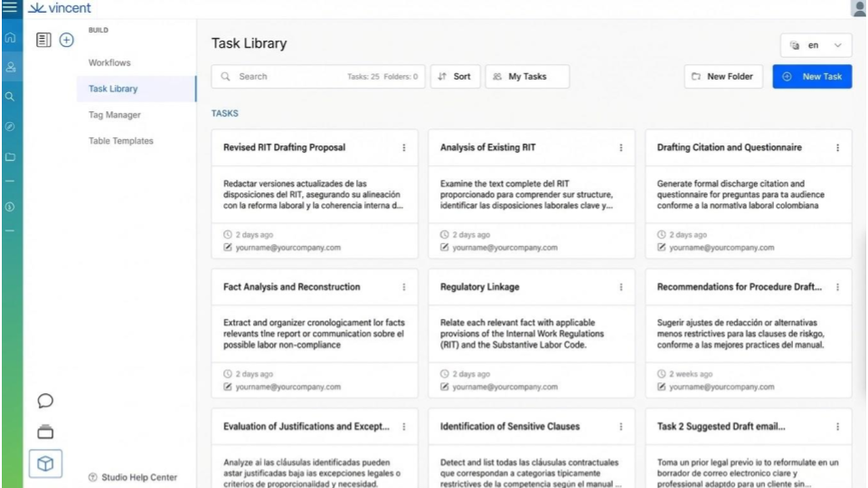
Task: Click the blue New Task button
Action: click(x=812, y=77)
